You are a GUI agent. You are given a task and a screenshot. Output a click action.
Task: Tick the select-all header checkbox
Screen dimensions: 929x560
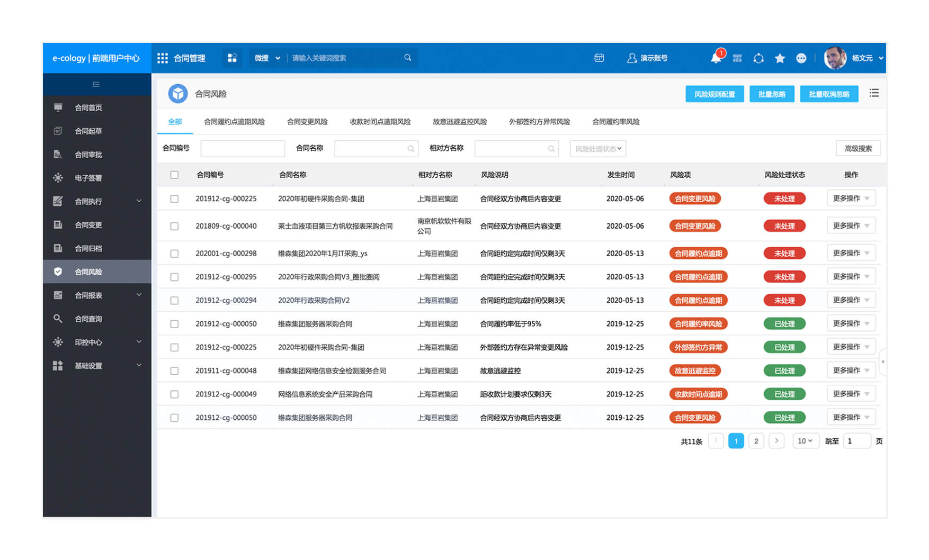click(174, 175)
